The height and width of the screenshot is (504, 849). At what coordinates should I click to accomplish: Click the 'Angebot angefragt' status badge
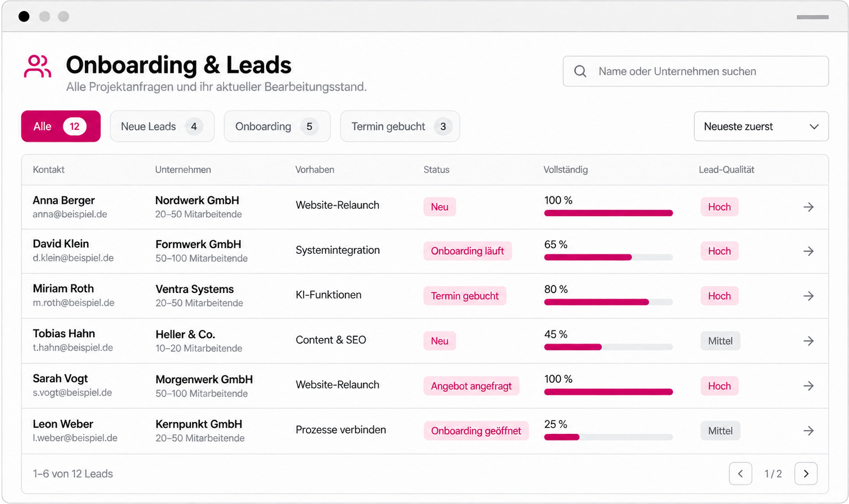pos(471,386)
